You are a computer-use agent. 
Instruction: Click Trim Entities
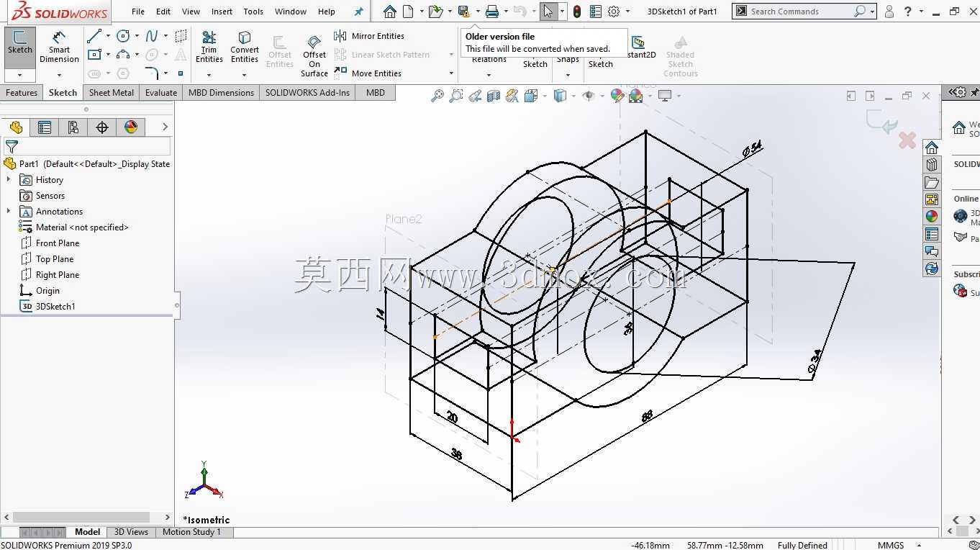[x=209, y=47]
